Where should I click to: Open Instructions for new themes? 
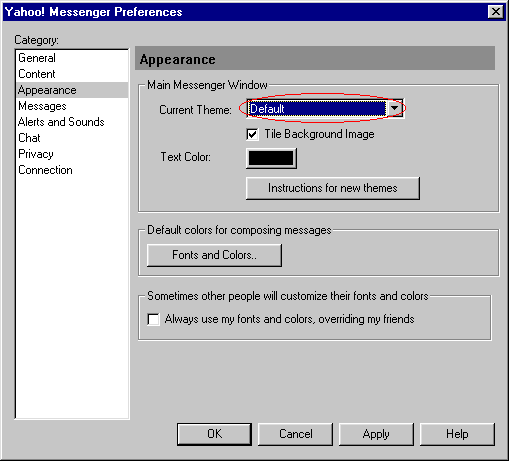coord(333,188)
